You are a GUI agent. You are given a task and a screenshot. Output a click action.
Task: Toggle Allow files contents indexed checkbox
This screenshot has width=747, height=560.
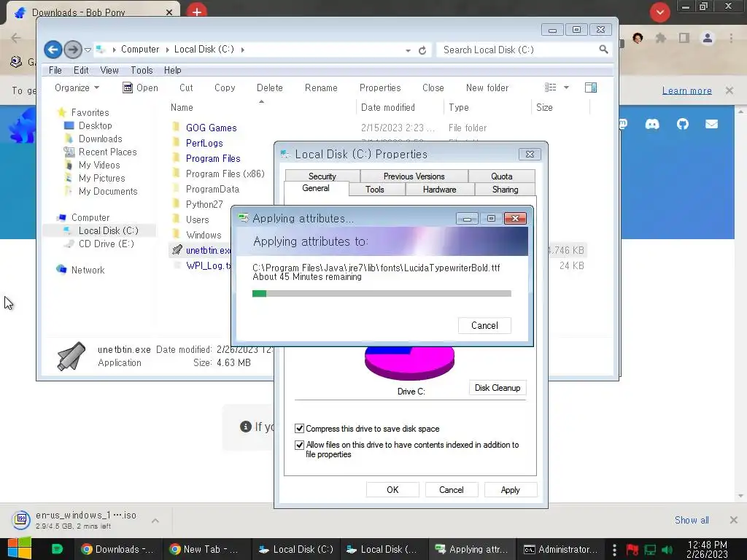pyautogui.click(x=299, y=445)
